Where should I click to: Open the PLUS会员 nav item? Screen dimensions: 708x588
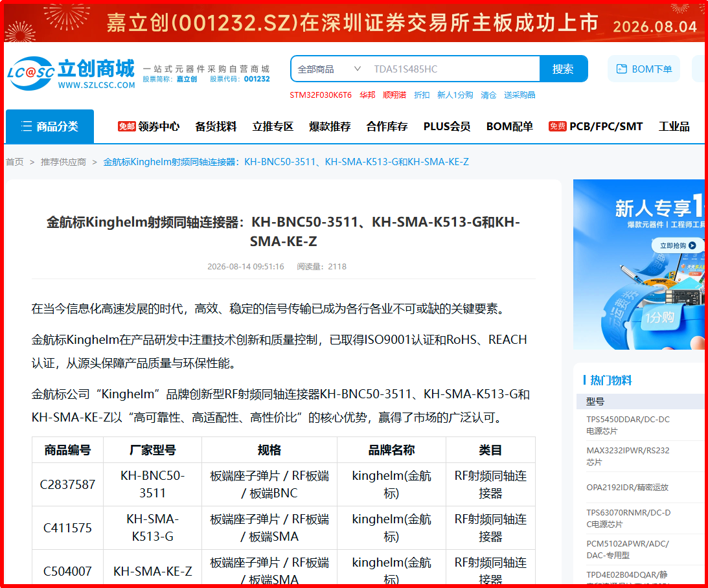point(446,126)
